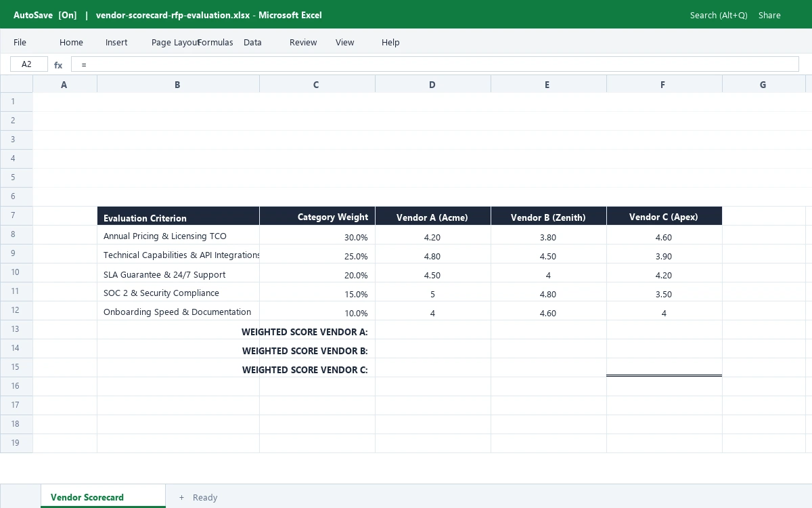
Task: Click the Evaluation Criterion header cell
Action: click(x=178, y=216)
